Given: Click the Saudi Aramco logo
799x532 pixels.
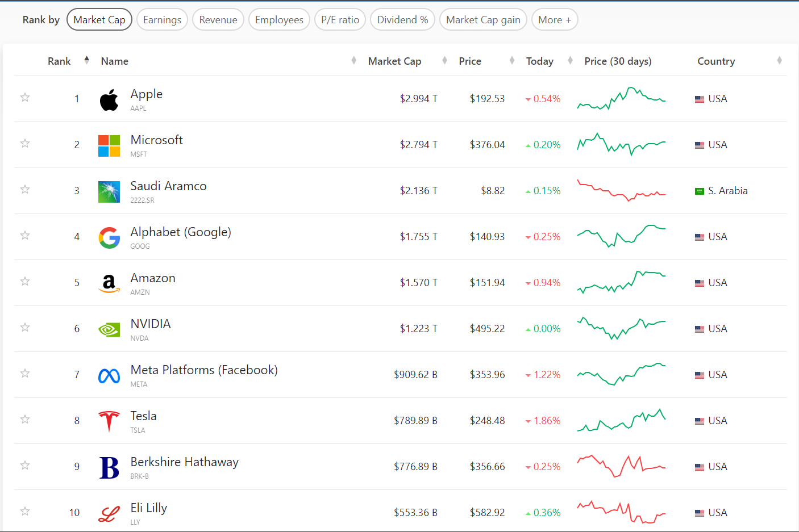Looking at the screenshot, I should (x=109, y=192).
